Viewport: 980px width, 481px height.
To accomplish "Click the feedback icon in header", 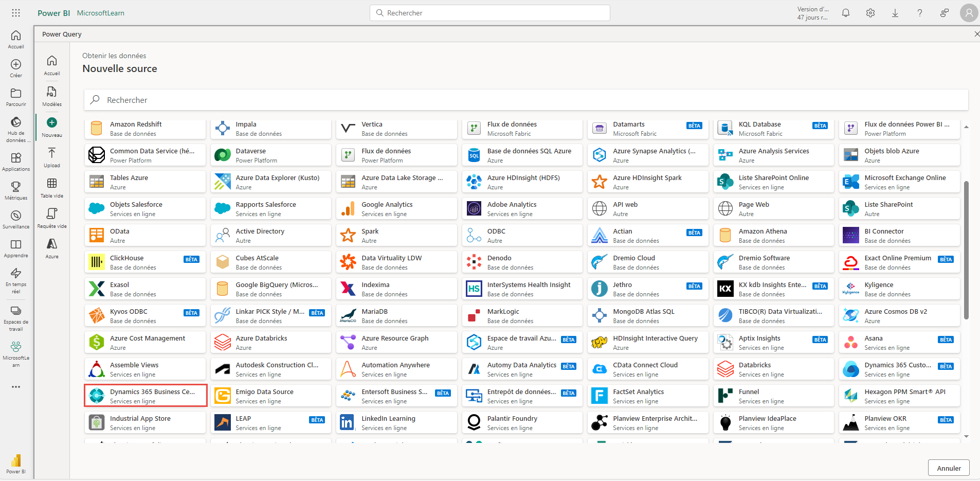I will 945,13.
